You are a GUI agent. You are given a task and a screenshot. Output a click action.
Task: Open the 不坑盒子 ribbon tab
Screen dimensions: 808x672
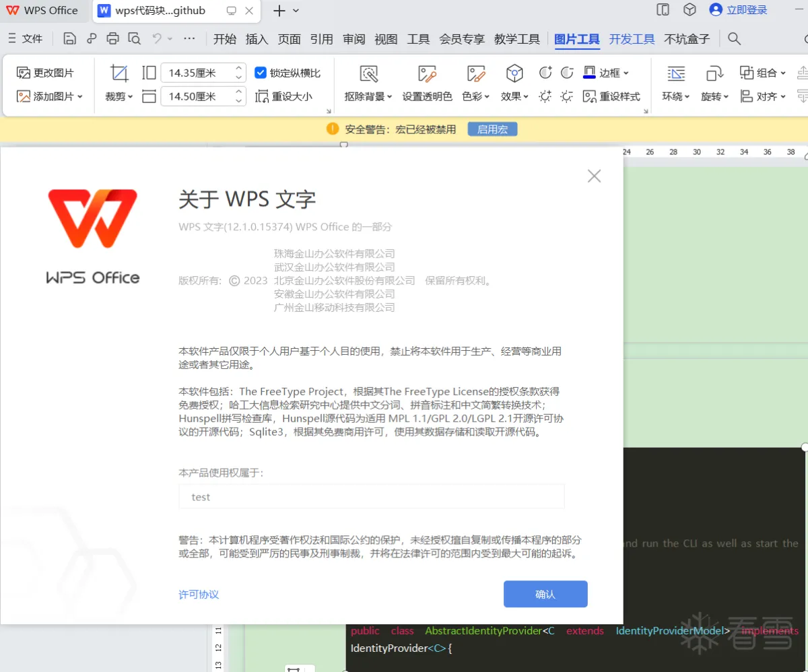[x=687, y=39]
